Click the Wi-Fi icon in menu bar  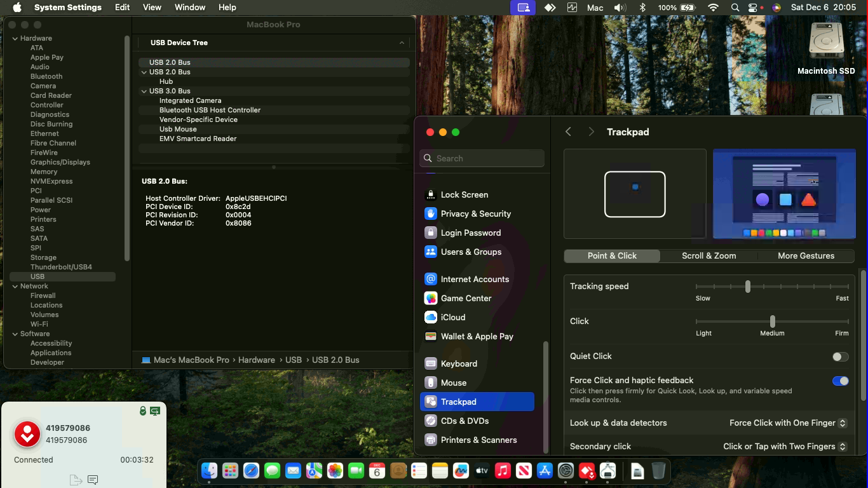tap(713, 8)
